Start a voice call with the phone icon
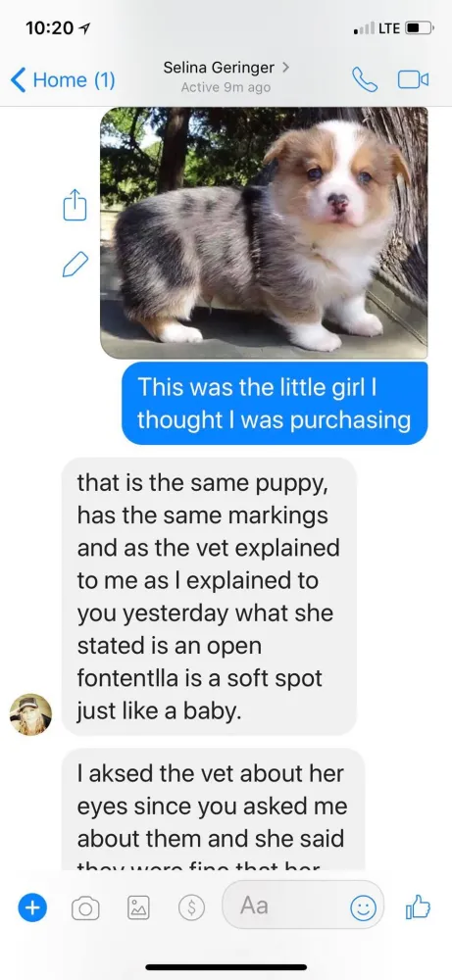Image resolution: width=452 pixels, height=980 pixels. click(x=365, y=80)
